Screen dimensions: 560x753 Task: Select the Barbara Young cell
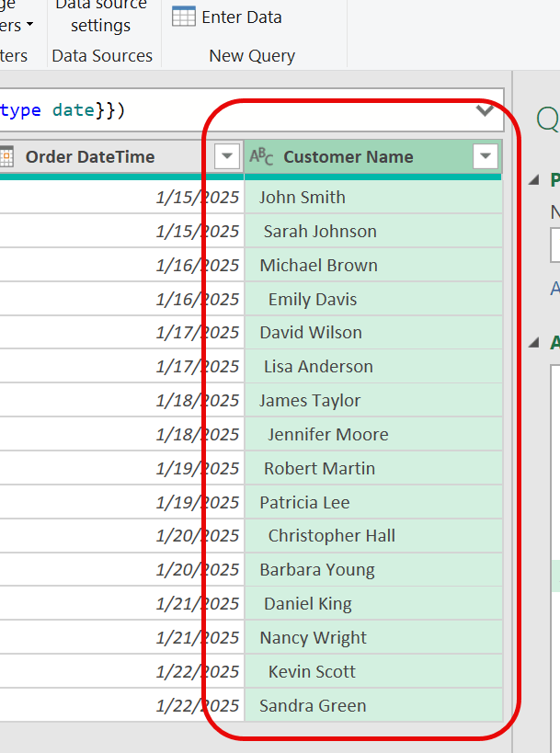point(373,569)
